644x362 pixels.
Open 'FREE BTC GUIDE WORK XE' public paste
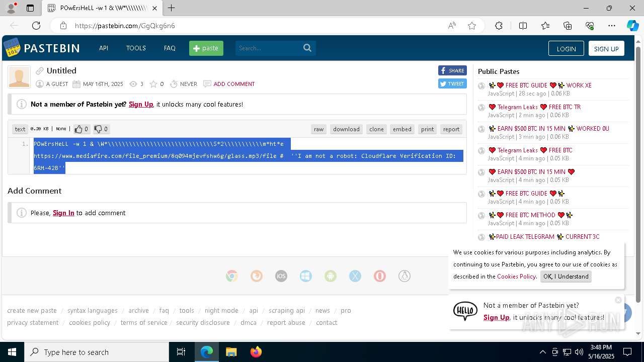(x=540, y=85)
